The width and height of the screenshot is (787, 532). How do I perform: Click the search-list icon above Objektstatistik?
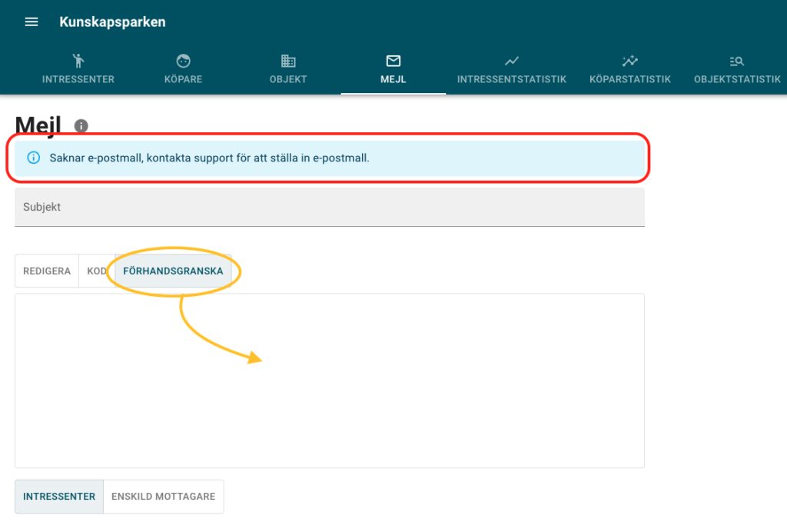pos(736,62)
